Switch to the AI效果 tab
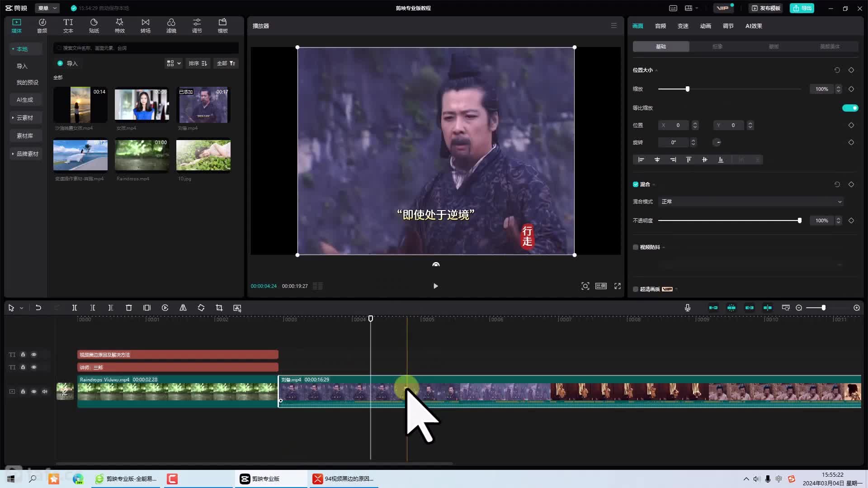The image size is (868, 488). (754, 26)
